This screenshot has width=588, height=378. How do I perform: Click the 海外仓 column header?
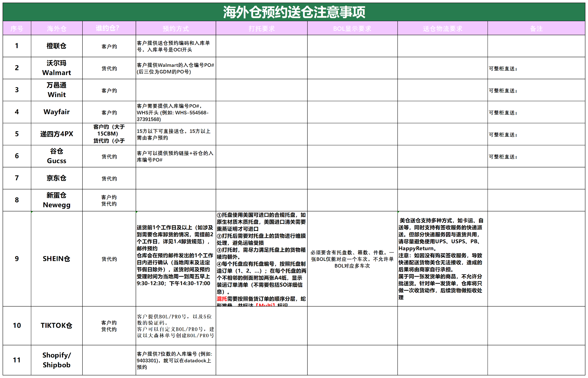[56, 28]
